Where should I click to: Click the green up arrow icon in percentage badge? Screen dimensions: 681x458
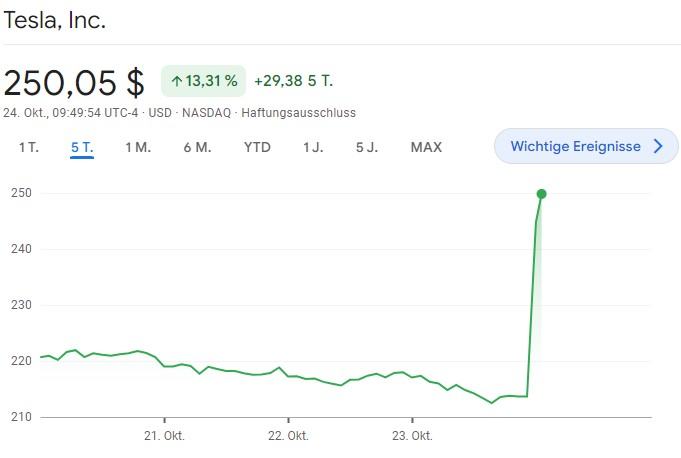click(177, 82)
